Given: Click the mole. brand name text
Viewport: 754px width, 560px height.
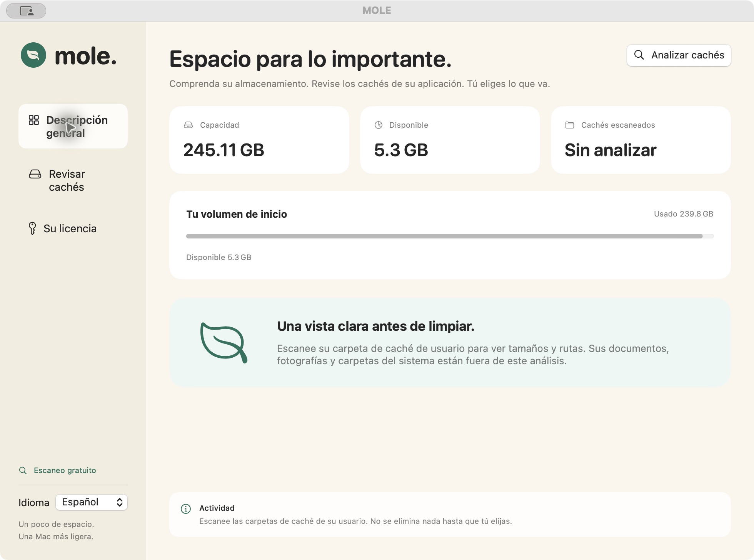Looking at the screenshot, I should (x=85, y=56).
